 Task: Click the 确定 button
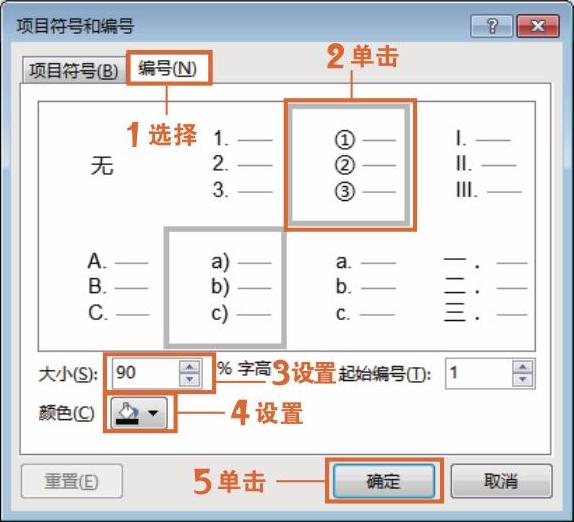(384, 481)
